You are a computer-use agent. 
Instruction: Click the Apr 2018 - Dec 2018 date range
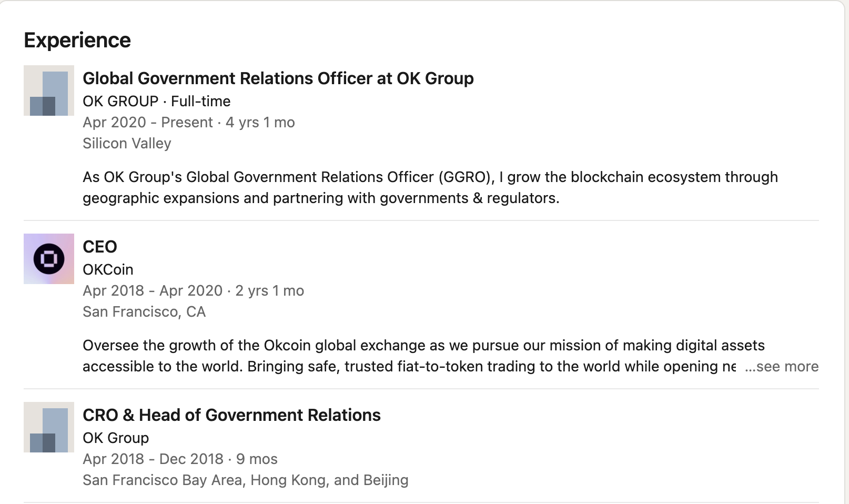153,459
